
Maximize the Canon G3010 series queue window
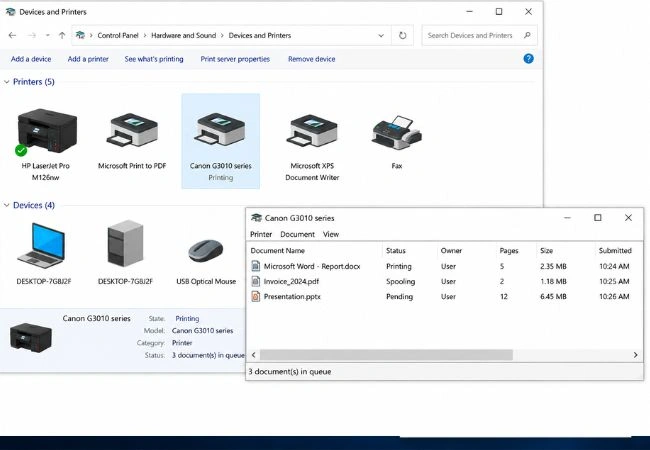[598, 218]
